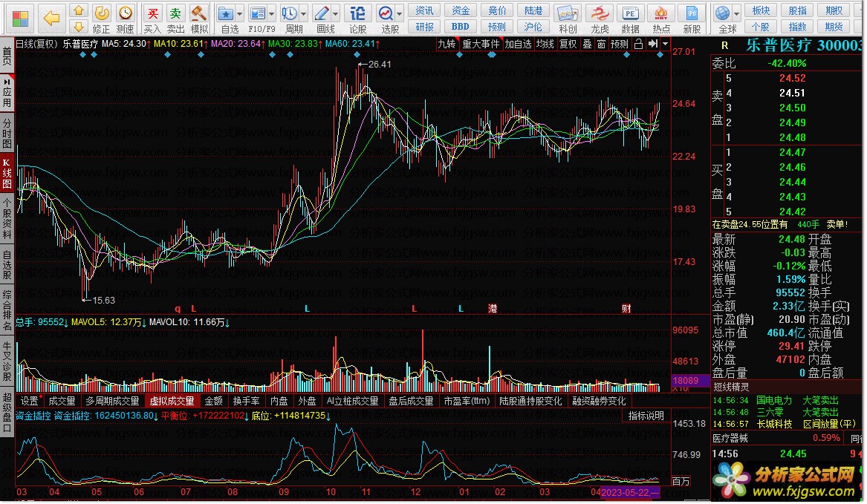Click the yellow down arrow icon

79,26
